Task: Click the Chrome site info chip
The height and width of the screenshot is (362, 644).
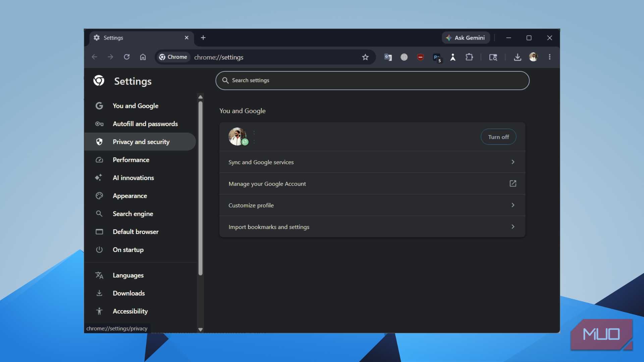Action: [173, 57]
